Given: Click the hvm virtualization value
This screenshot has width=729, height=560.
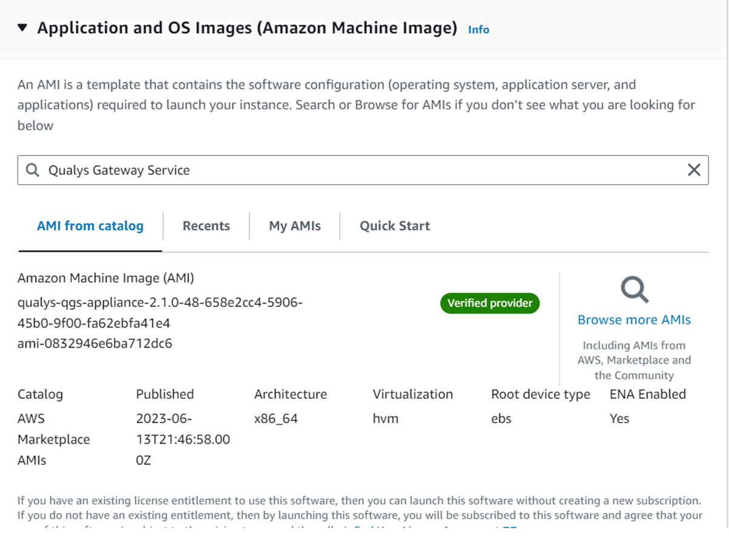Looking at the screenshot, I should tap(386, 418).
